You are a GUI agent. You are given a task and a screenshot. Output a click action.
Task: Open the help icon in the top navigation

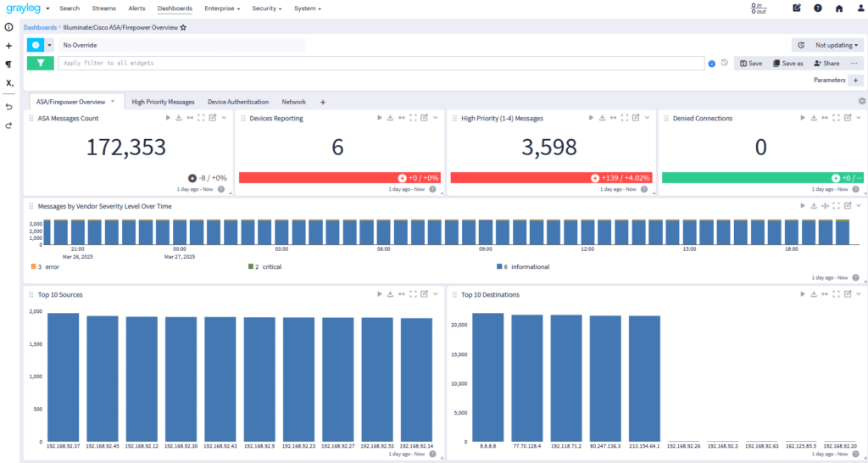pos(818,8)
